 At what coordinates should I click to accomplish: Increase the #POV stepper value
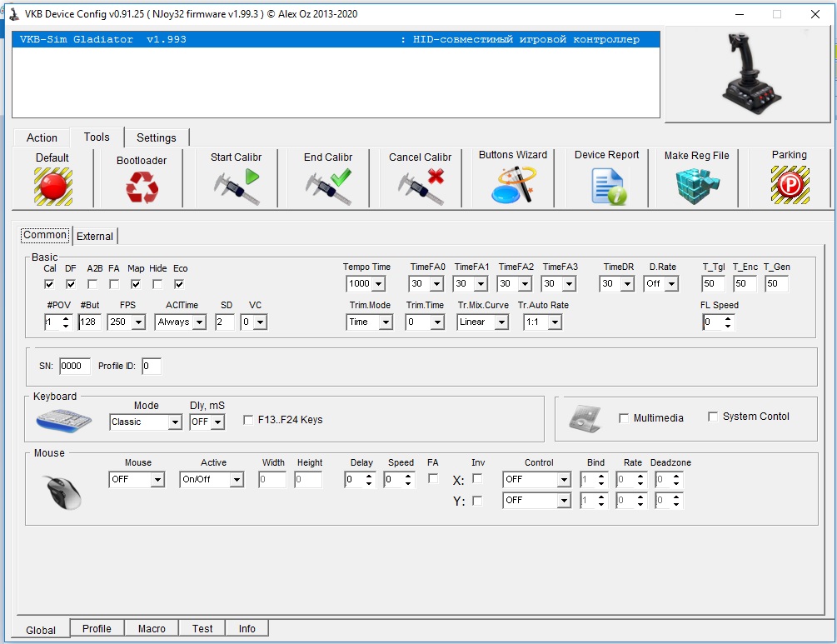(x=66, y=319)
